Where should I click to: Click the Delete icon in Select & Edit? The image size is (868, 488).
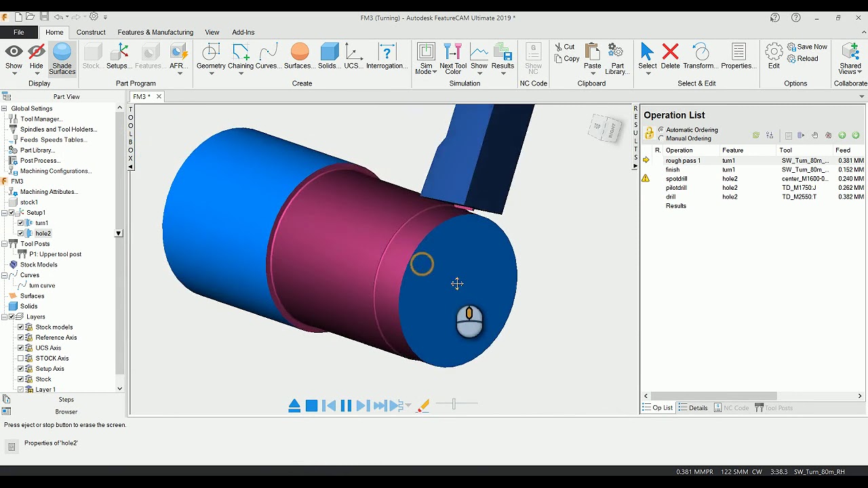pos(670,57)
